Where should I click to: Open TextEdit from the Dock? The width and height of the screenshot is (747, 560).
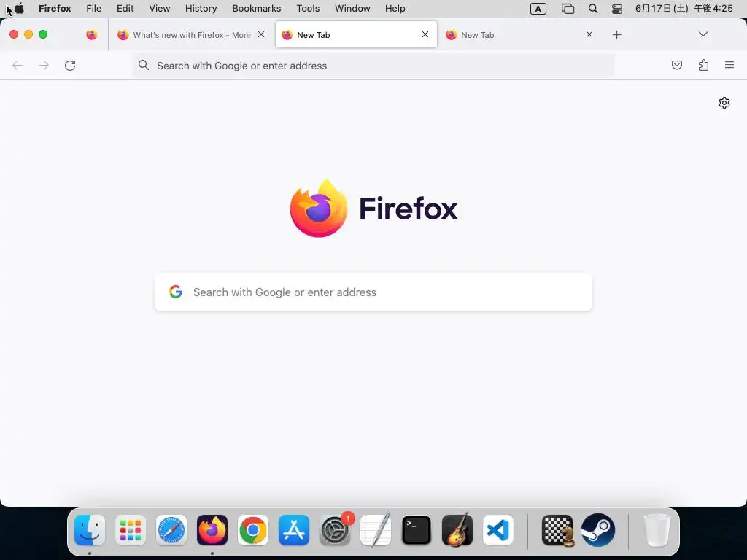point(376,530)
